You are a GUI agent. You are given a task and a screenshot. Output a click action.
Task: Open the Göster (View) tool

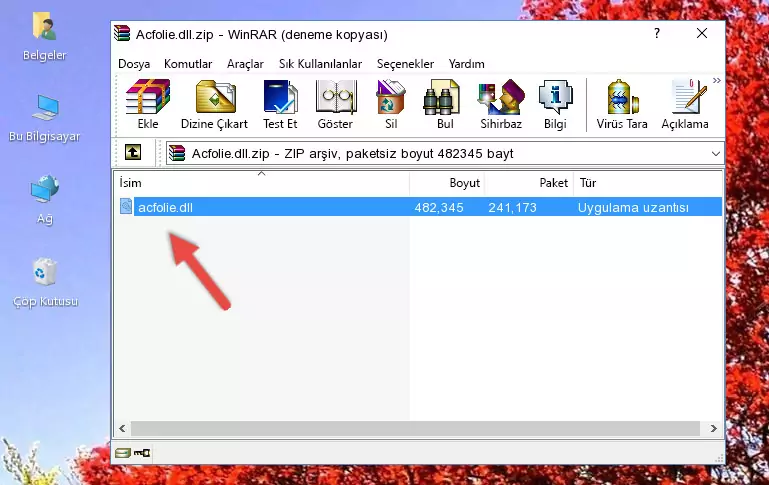[x=335, y=104]
